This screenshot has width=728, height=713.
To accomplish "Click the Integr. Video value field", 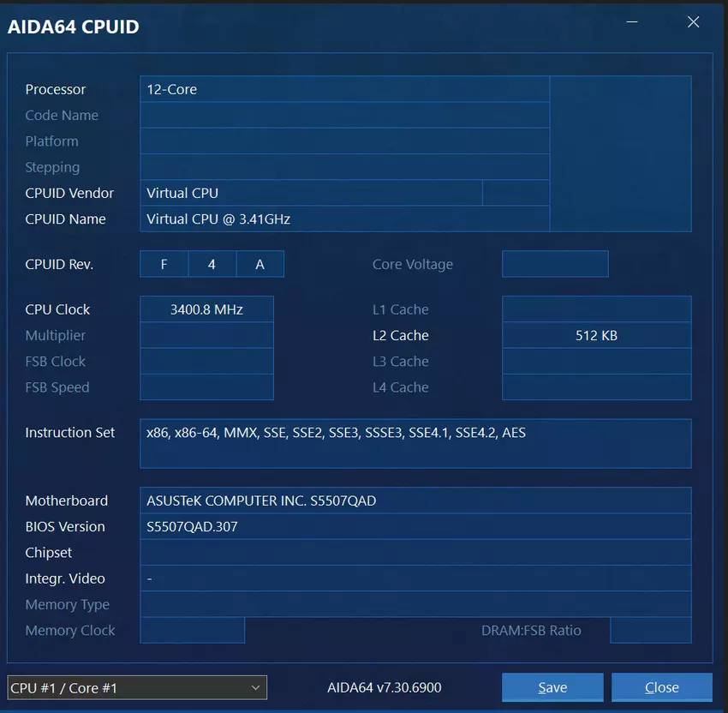I will click(415, 578).
